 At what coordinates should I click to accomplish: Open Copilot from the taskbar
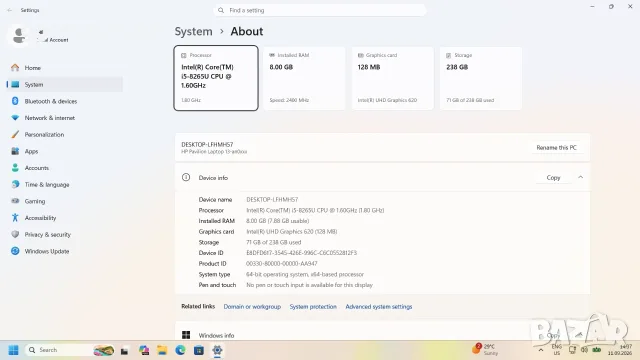144,350
